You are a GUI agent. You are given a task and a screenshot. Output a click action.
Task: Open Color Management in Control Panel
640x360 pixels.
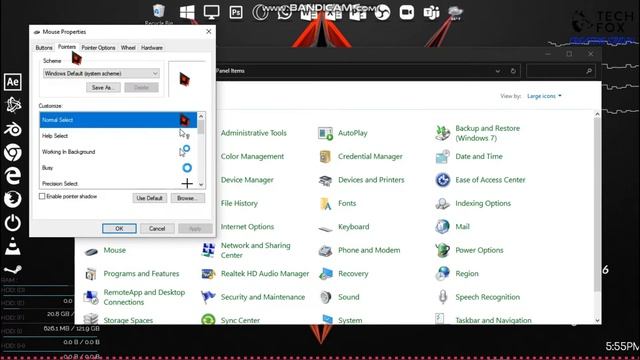coord(252,156)
